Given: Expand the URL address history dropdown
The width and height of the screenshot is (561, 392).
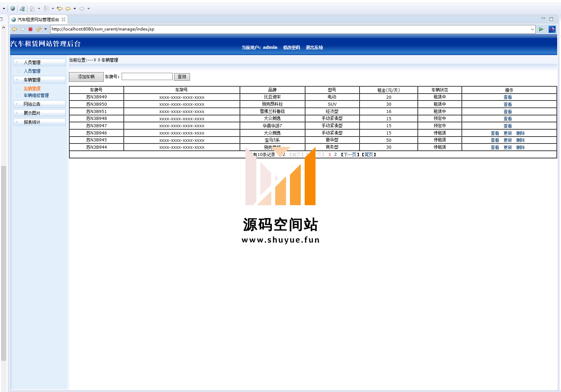Looking at the screenshot, I should click(533, 29).
